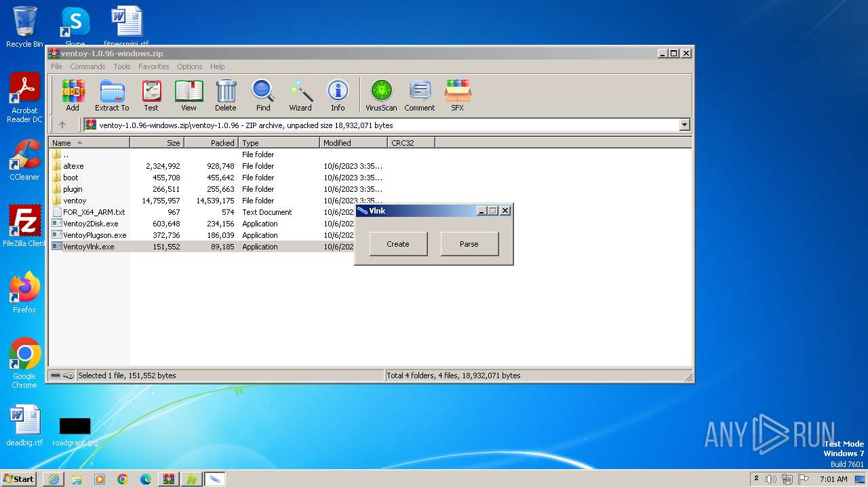The height and width of the screenshot is (488, 868).
Task: Sort by the Name column header
Action: [89, 142]
